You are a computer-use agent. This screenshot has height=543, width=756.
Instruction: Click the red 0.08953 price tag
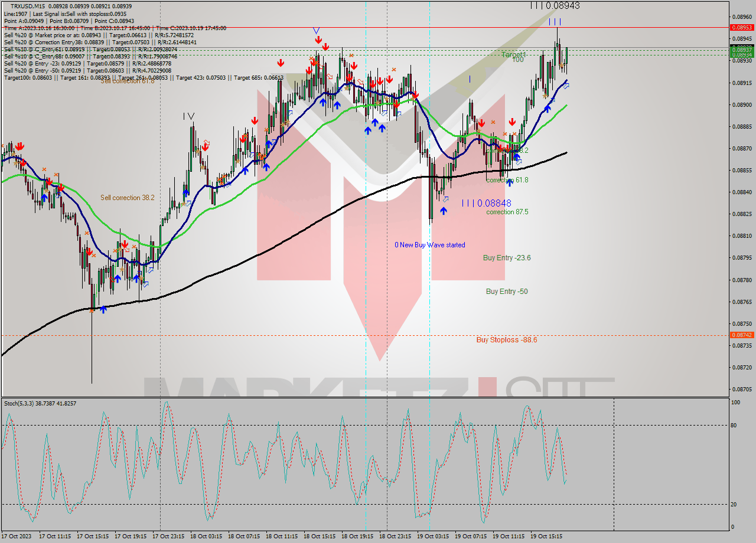tap(742, 27)
